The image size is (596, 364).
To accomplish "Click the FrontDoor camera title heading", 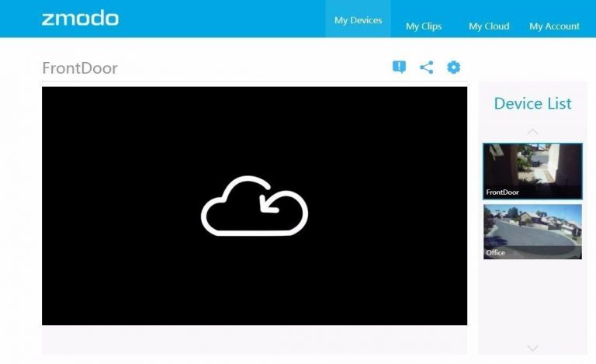I will tap(80, 68).
